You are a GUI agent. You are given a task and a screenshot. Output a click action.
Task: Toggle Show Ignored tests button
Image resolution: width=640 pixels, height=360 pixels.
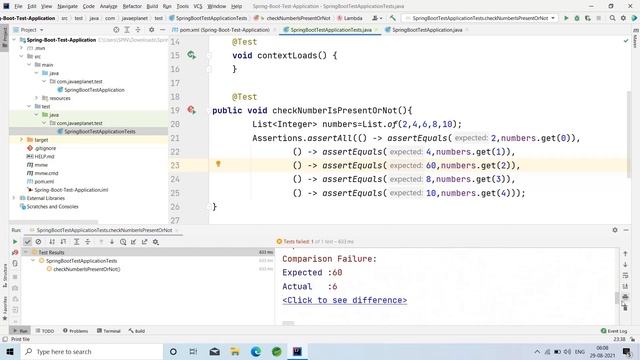click(x=38, y=242)
